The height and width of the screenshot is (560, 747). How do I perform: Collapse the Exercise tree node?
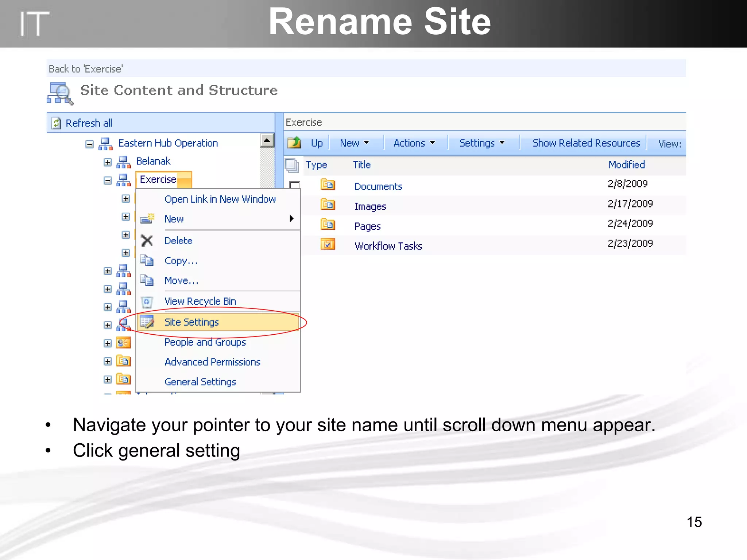pos(107,180)
